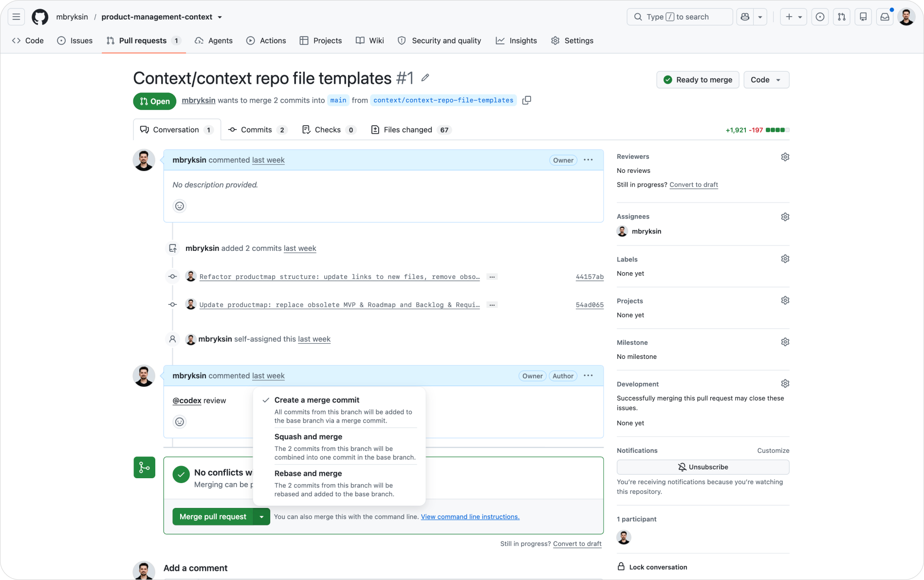This screenshot has width=924, height=580.
Task: Open Assignees gear settings
Action: tap(785, 217)
